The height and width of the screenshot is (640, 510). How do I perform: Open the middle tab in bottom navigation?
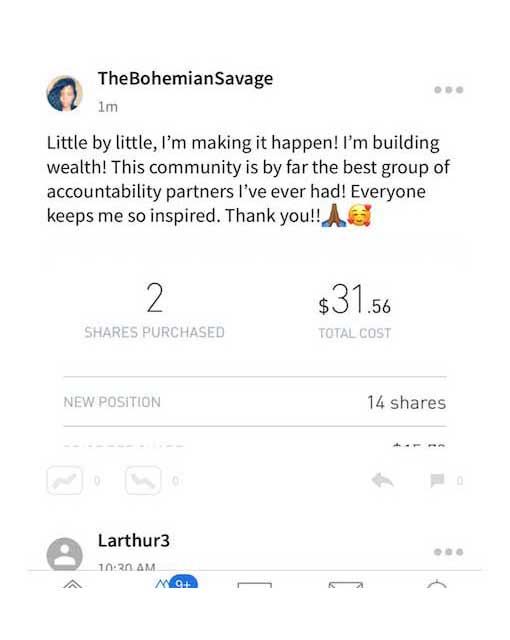pyautogui.click(x=255, y=584)
